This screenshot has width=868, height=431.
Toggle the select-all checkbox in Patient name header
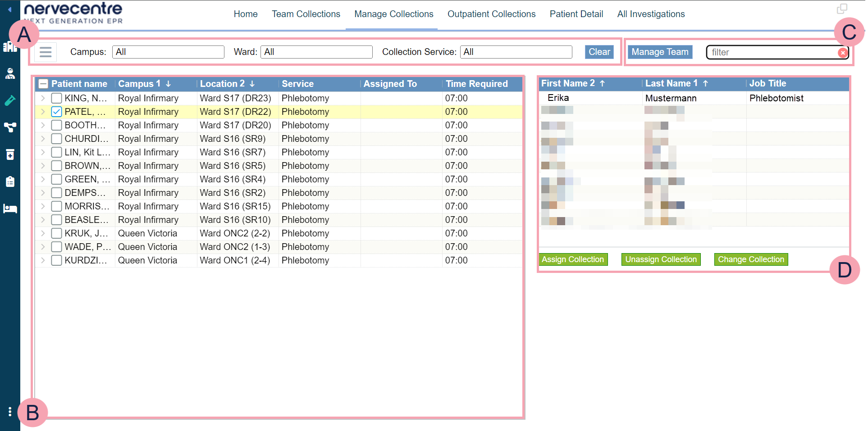click(43, 84)
